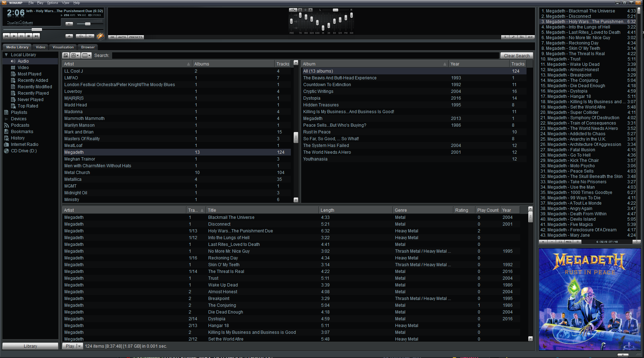644x358 pixels.
Task: Click playlist MISC button
Action: [569, 242]
